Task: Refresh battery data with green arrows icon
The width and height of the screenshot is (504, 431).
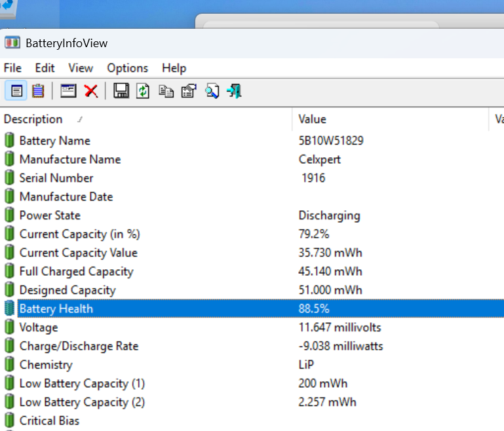Action: coord(143,91)
